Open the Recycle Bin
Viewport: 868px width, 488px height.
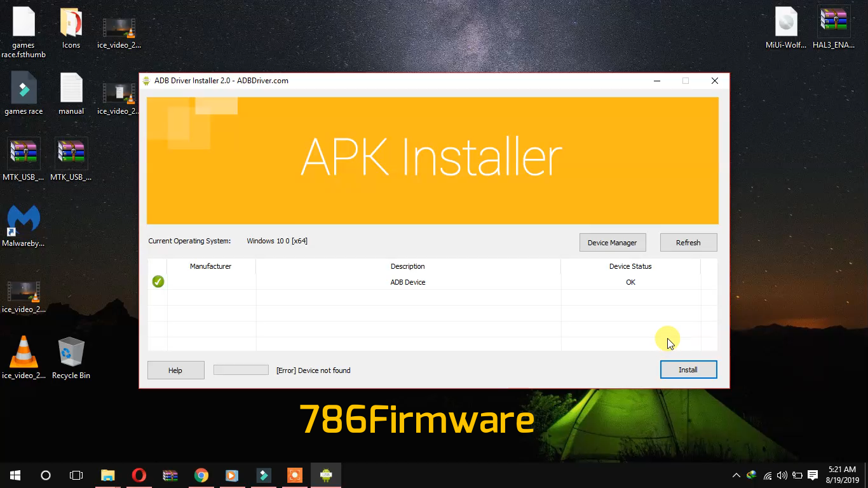(70, 353)
